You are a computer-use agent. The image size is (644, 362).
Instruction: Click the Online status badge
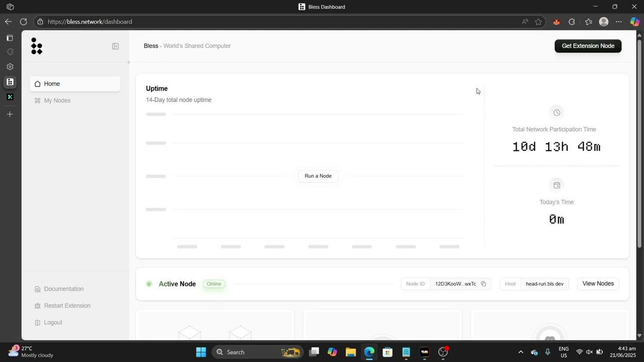click(214, 284)
